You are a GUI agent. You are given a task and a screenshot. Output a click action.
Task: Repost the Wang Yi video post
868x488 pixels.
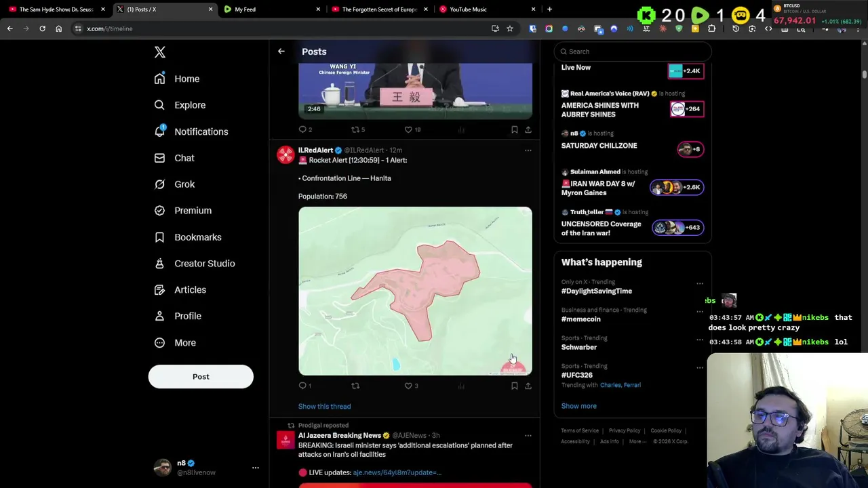tap(357, 129)
